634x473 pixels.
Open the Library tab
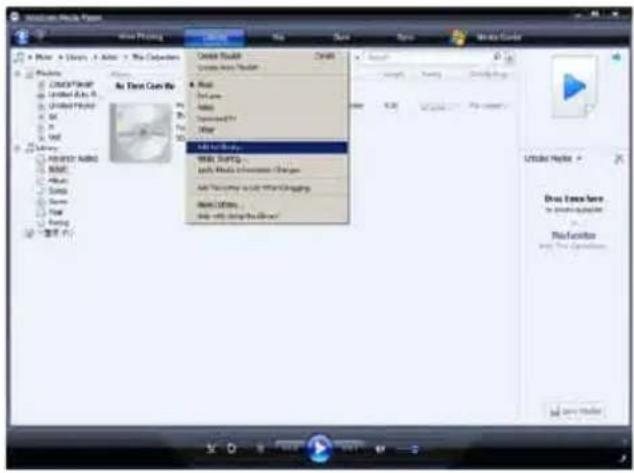[x=215, y=37]
